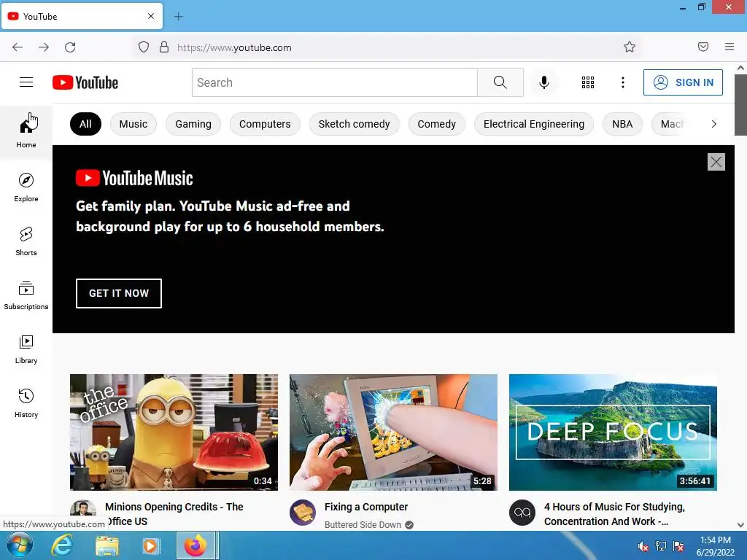
Task: Click the Minions Office video thumbnail
Action: [x=174, y=432]
